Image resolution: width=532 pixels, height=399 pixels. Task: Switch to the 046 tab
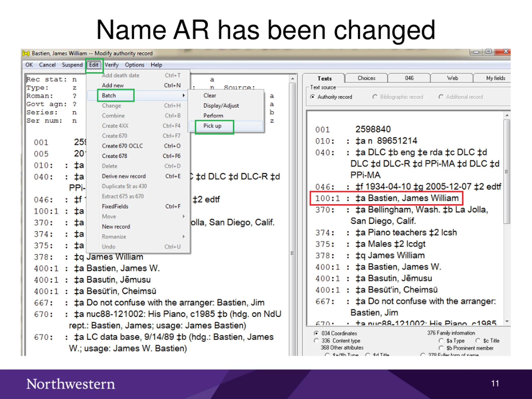(x=409, y=78)
